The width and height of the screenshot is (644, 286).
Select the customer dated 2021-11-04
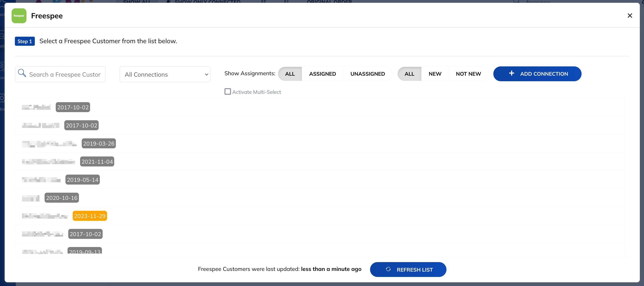(x=97, y=161)
